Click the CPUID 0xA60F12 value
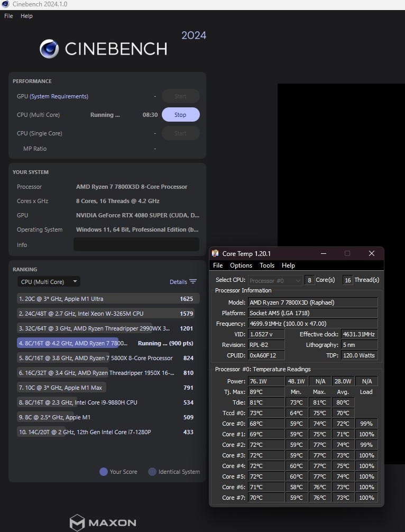The width and height of the screenshot is (405, 532). coord(266,355)
